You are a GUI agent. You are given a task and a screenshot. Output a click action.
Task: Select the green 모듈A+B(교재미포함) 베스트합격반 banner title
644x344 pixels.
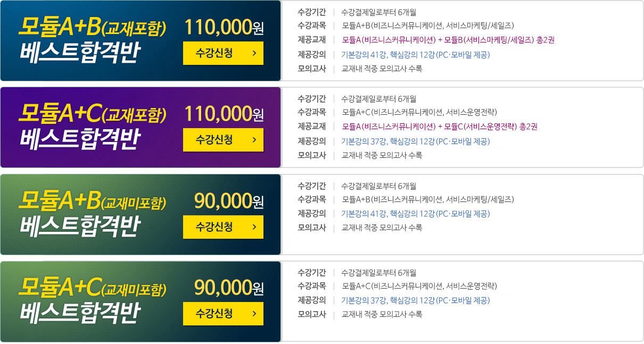coord(93,214)
